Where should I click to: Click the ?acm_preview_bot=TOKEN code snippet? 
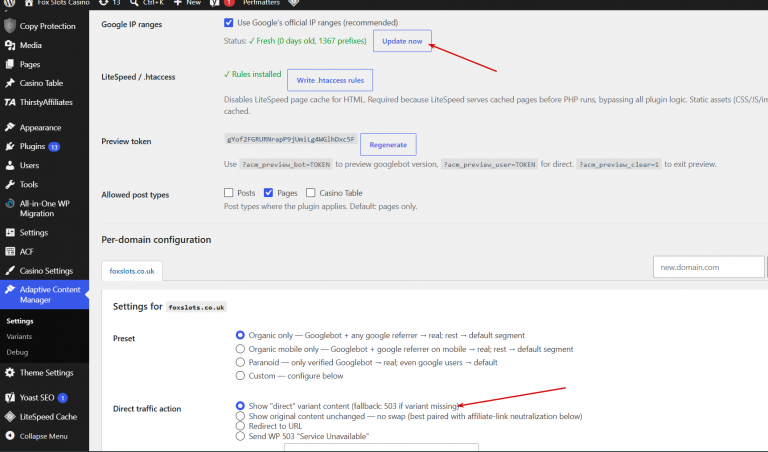[286, 165]
